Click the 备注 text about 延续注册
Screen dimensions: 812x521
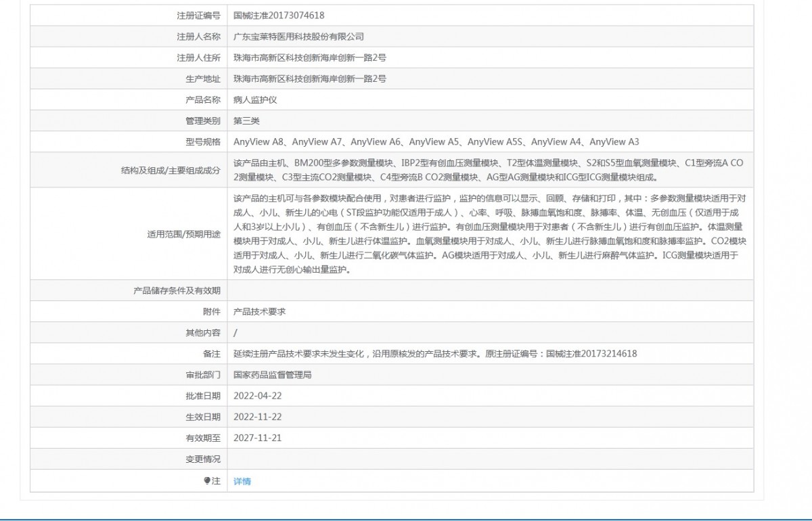tap(434, 353)
